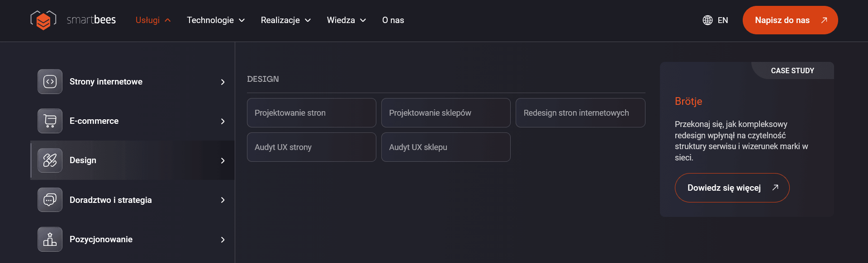Screen dimensions: 868x263
Task: Select E-commerce in the services list
Action: click(x=132, y=121)
